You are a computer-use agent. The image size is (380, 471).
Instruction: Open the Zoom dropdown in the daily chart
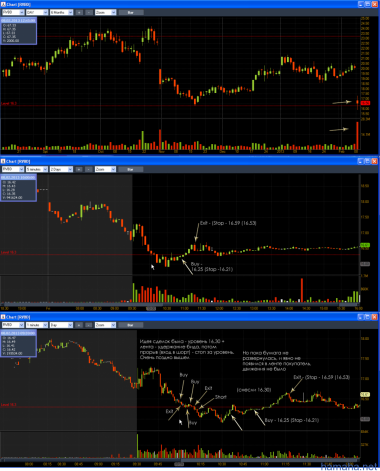(x=105, y=12)
